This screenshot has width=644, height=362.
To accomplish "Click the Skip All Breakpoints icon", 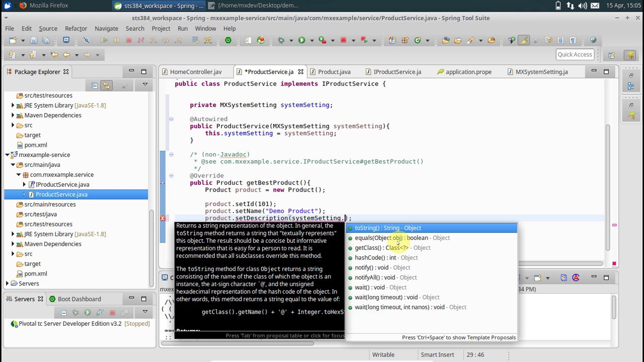I will [x=86, y=40].
